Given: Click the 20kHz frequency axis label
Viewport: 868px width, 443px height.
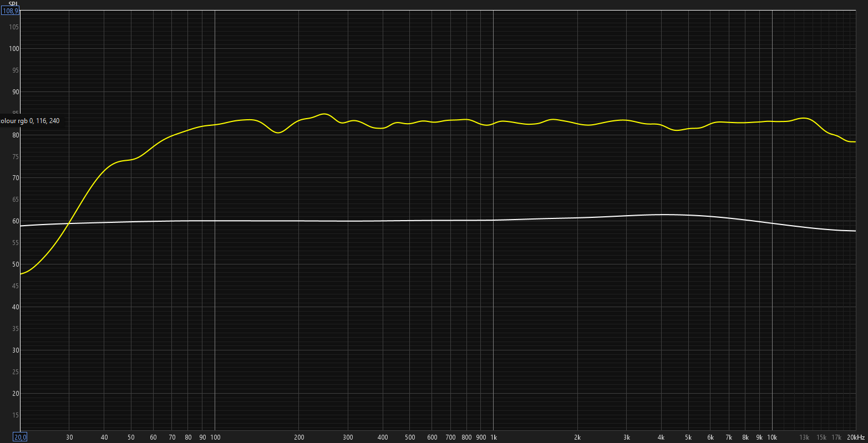Looking at the screenshot, I should pos(856,437).
